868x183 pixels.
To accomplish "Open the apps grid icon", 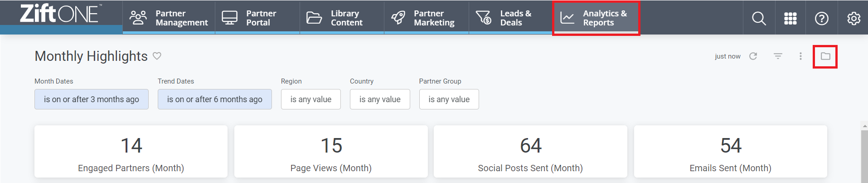I will 790,18.
